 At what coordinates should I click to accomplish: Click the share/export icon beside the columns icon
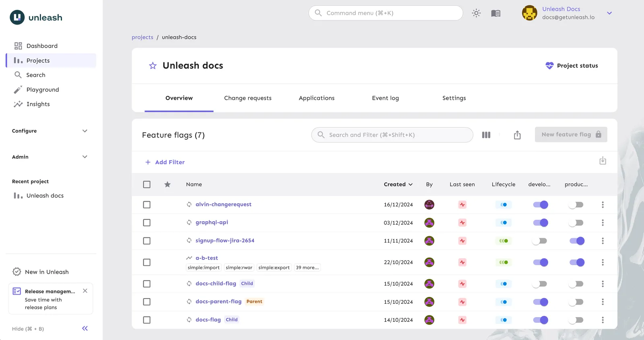coord(517,135)
